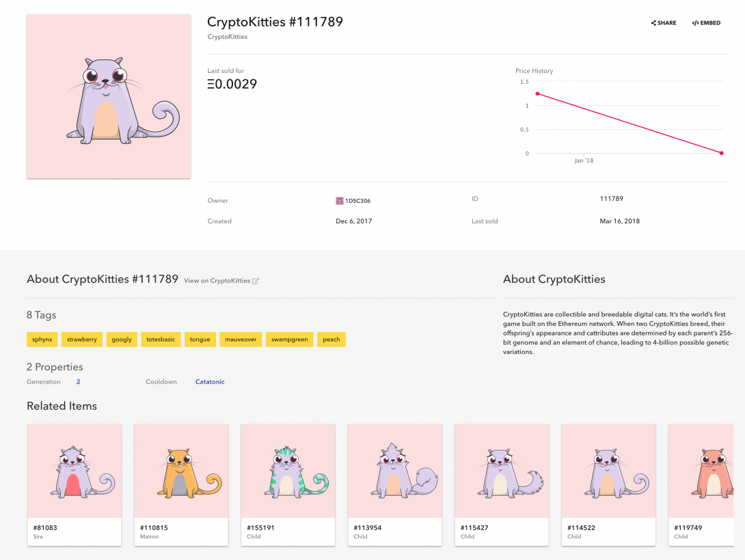Click the first price history data point
Screen dimensions: 745x560
(537, 94)
